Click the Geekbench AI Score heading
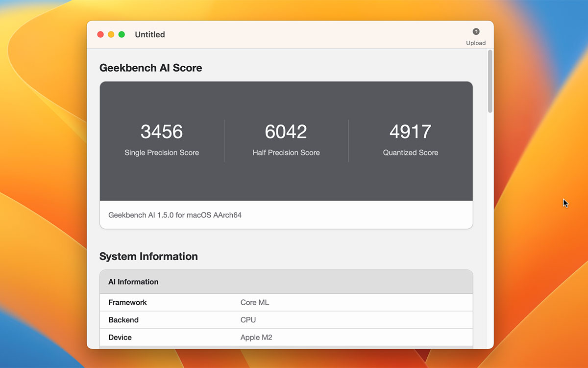 tap(151, 68)
